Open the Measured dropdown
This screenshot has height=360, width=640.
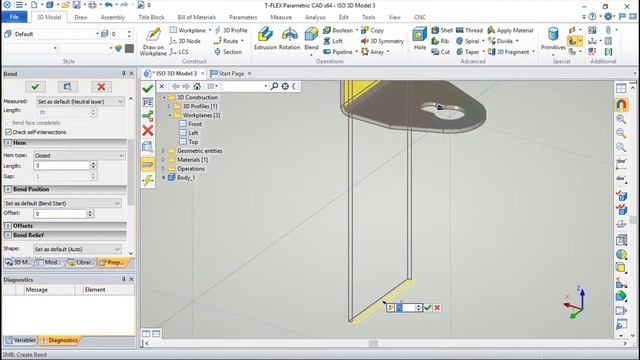click(80, 101)
